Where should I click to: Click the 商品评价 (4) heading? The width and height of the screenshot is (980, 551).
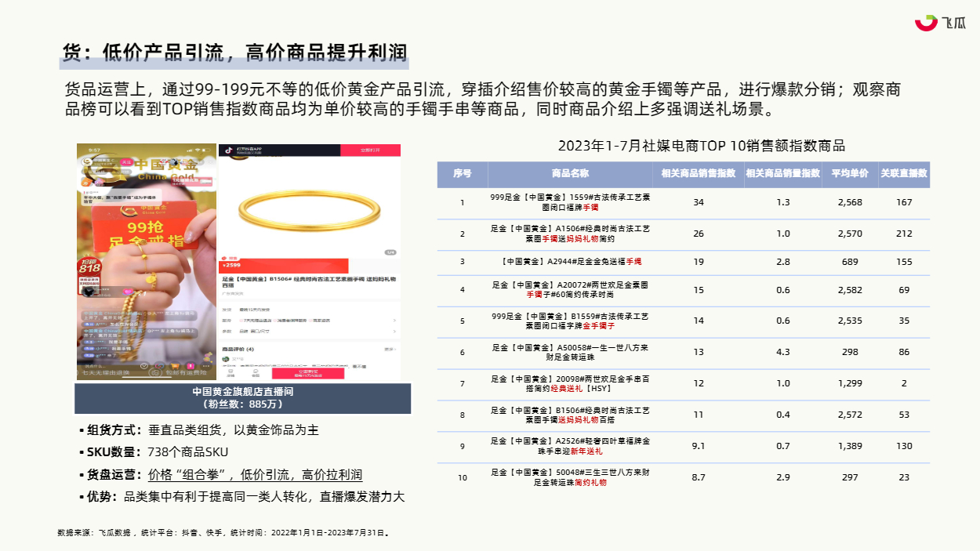[238, 349]
